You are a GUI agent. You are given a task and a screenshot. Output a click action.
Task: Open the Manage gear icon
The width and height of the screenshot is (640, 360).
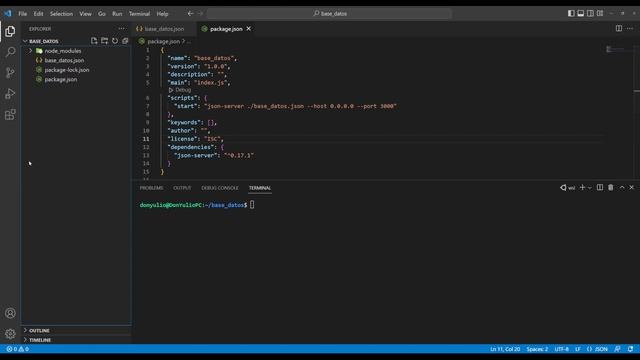point(10,334)
